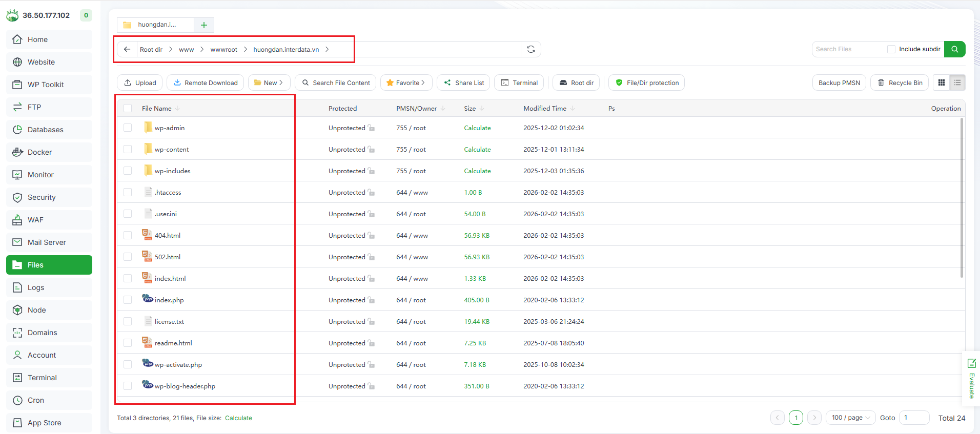Check the .htaccess row checkbox
This screenshot has width=980, height=434.
128,192
